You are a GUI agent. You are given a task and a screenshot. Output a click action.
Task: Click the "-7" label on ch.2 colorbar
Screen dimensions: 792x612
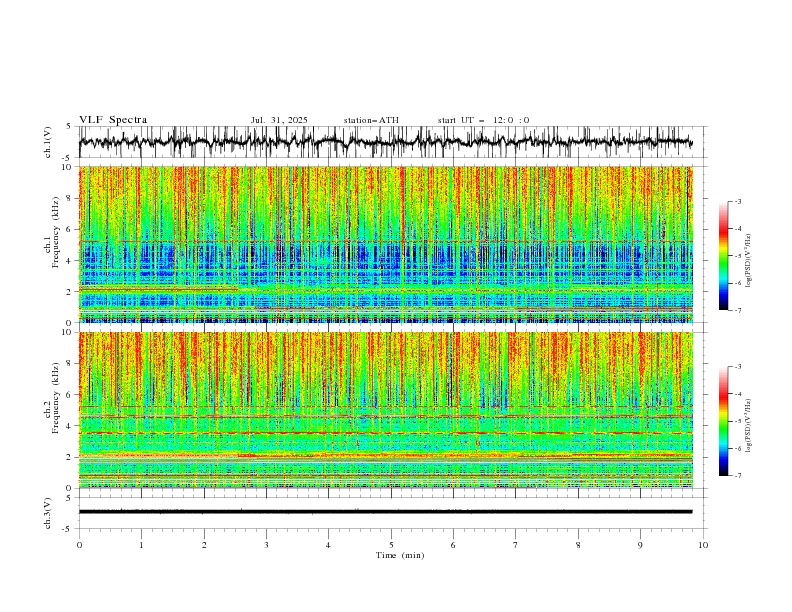(x=737, y=476)
